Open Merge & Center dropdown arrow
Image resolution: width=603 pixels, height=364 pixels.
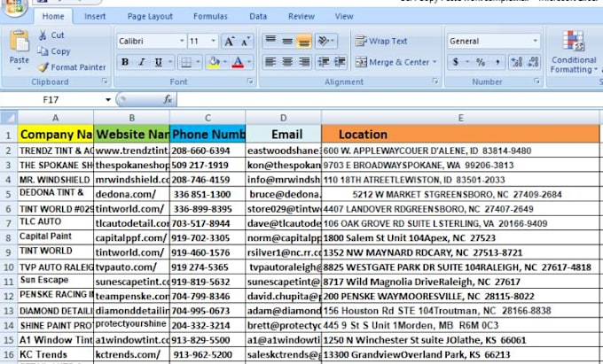[x=435, y=62]
